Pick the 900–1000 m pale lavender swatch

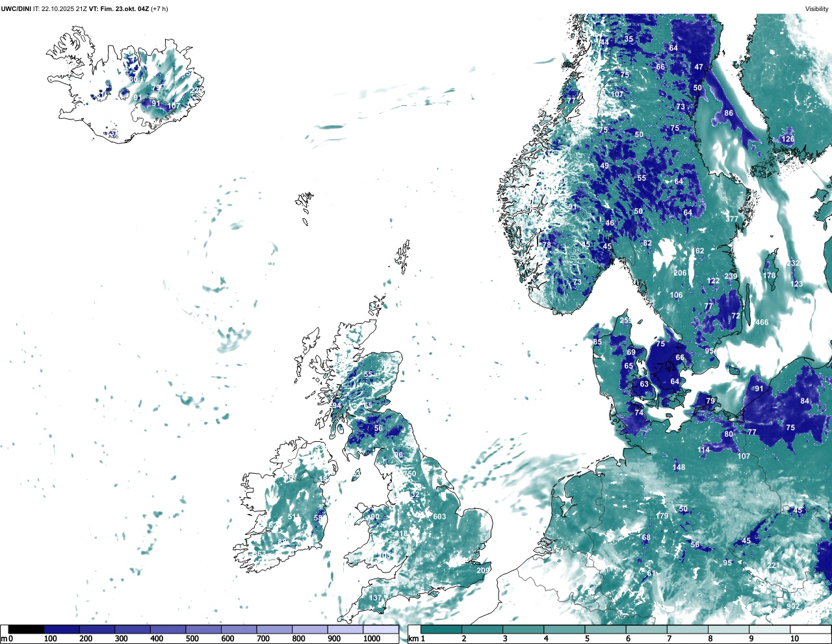click(x=345, y=629)
